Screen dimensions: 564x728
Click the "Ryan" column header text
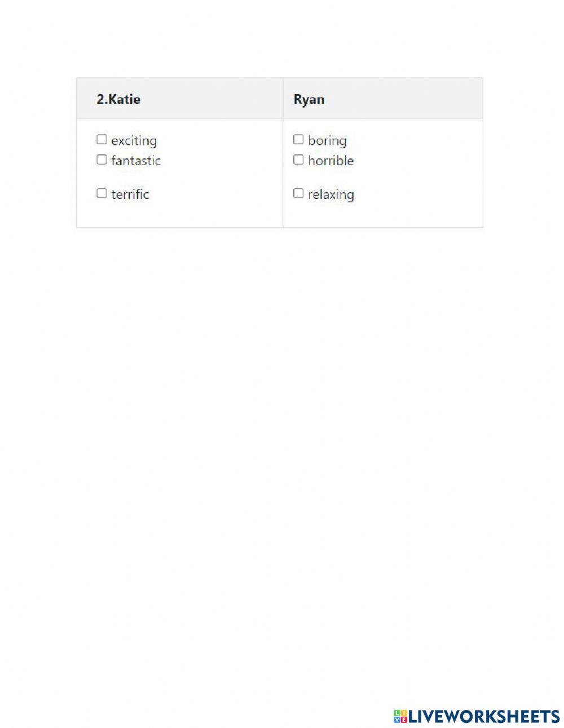coord(309,99)
